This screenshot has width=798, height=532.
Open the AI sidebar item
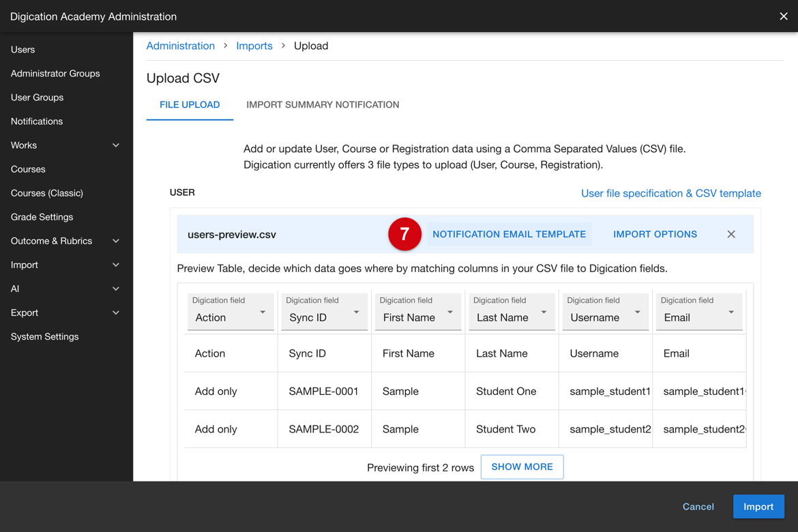pos(15,289)
